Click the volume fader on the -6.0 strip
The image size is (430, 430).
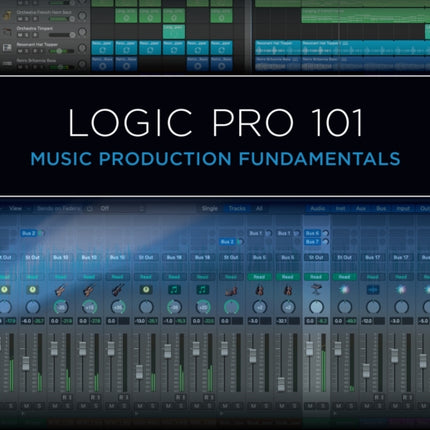pyautogui.click(x=26, y=364)
